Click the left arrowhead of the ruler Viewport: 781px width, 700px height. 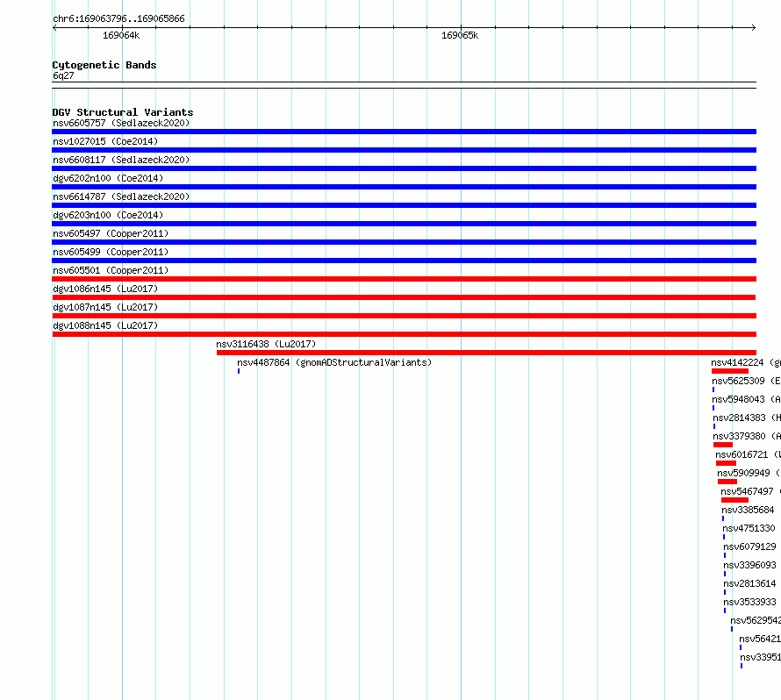54,28
